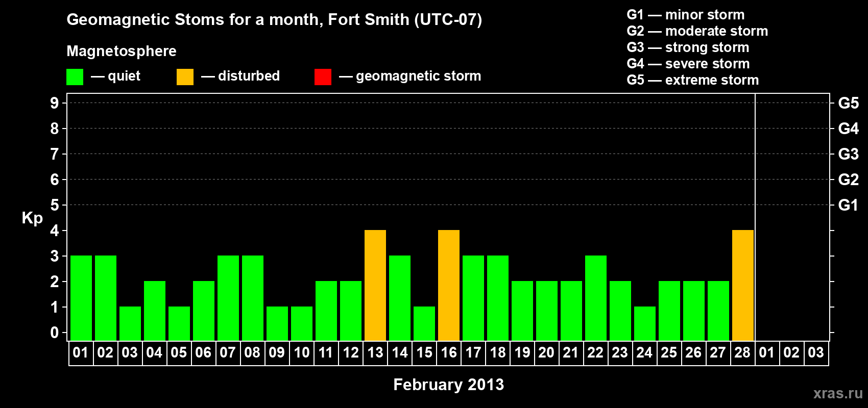Select the orange bar for day 28
The image size is (868, 408).
click(x=743, y=286)
